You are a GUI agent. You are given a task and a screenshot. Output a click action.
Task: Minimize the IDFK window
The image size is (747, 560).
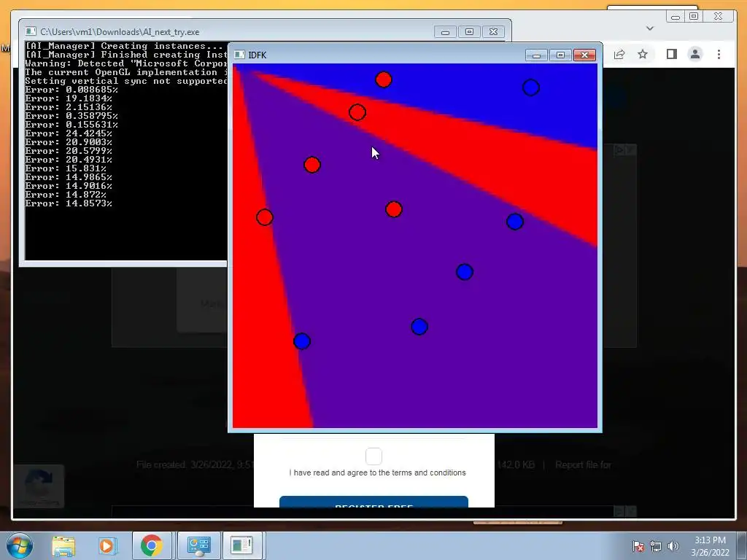(536, 55)
